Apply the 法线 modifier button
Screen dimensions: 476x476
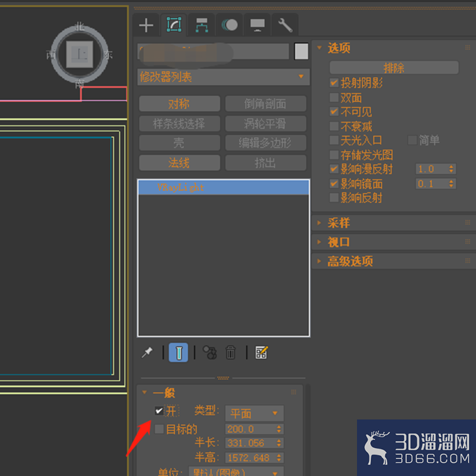tap(180, 162)
